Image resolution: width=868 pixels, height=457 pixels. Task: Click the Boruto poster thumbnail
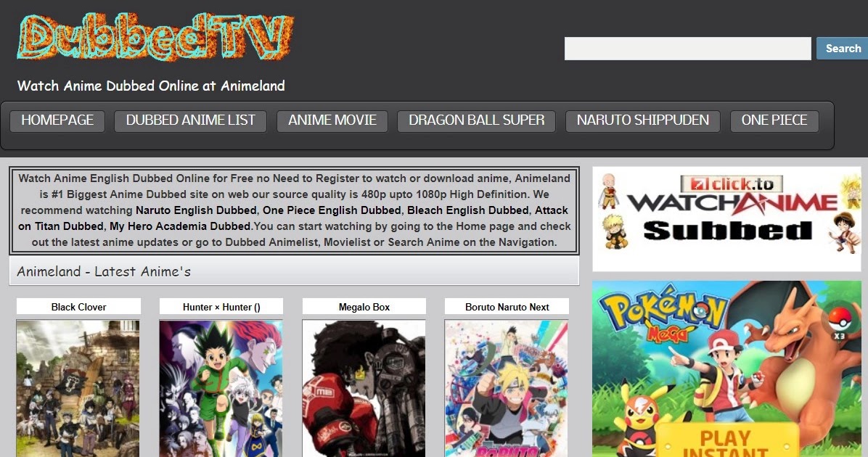pos(507,388)
